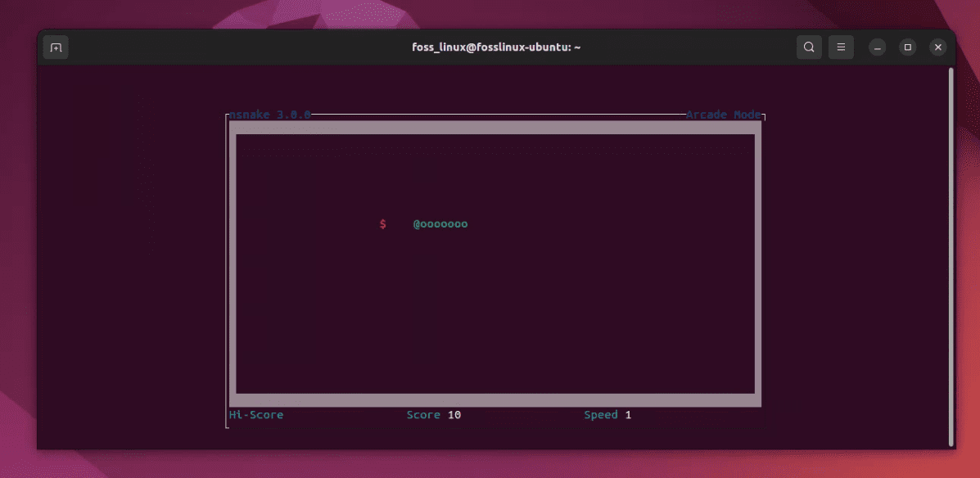
Task: Click the "nsnake 3.0.0" title text
Action: coord(270,115)
